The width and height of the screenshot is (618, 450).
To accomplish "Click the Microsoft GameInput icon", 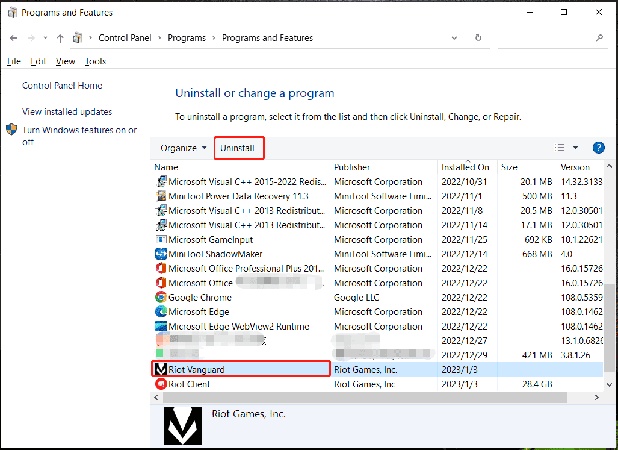I will click(x=161, y=240).
